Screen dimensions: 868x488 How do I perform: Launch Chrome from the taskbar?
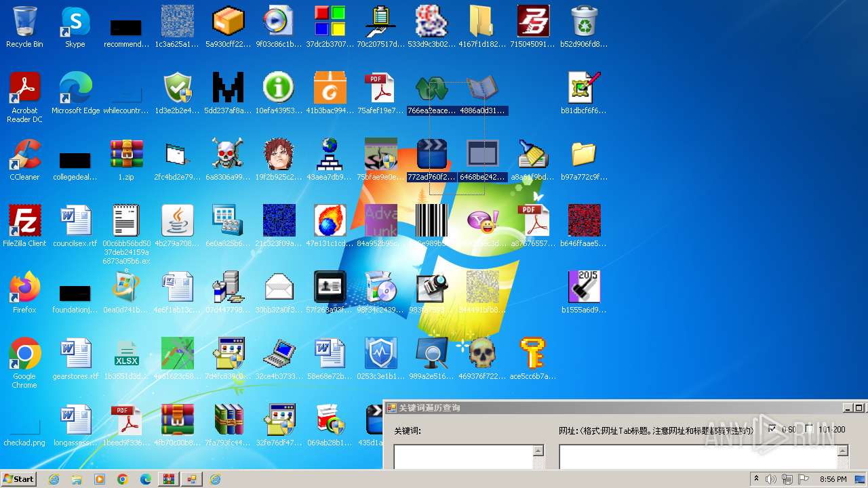[x=123, y=479]
